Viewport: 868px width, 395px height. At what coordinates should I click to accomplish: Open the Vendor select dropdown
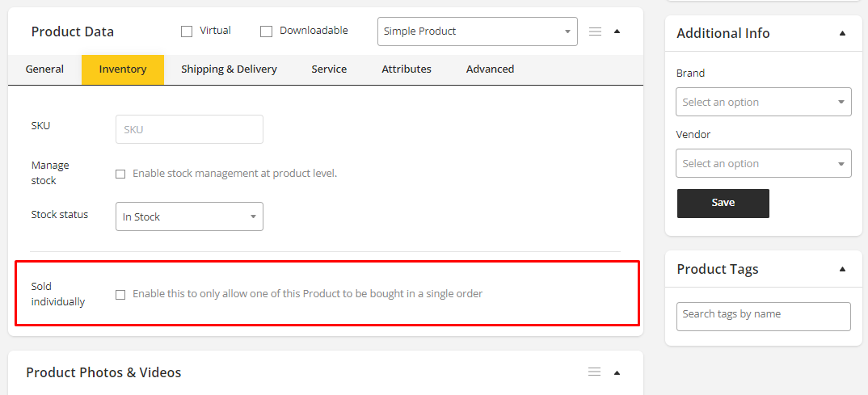click(x=763, y=163)
